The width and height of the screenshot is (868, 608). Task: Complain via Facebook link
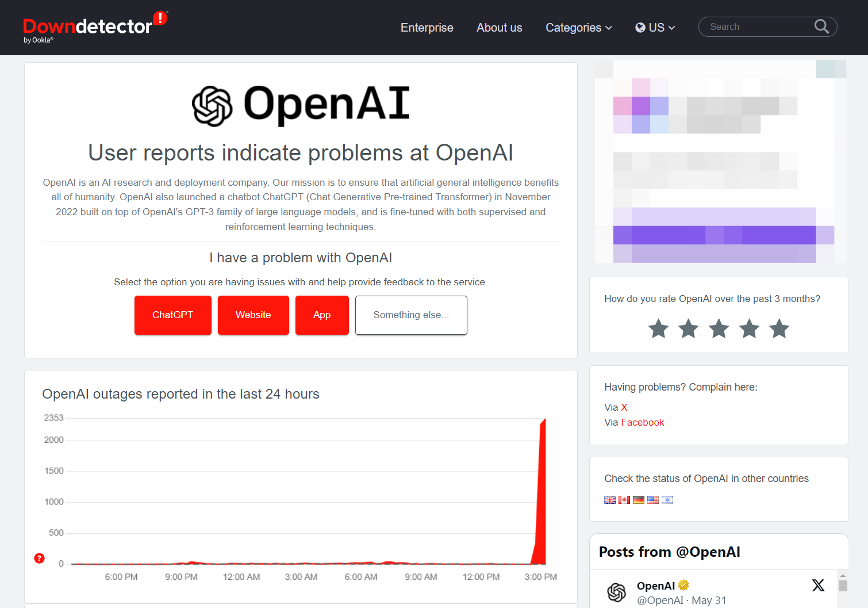pyautogui.click(x=642, y=422)
